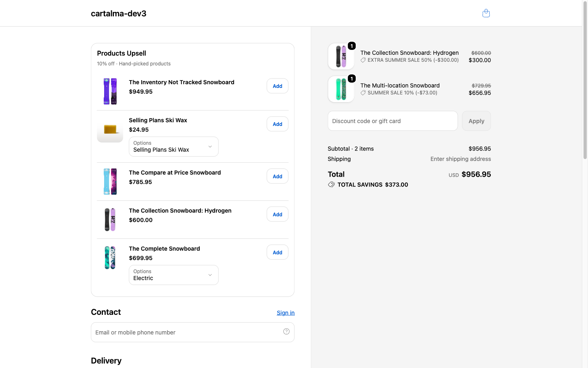Click the Apply discount button

point(477,121)
